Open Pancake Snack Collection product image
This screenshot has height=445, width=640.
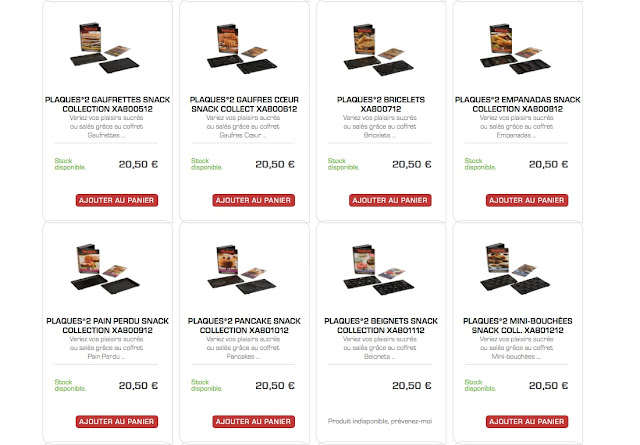242,269
